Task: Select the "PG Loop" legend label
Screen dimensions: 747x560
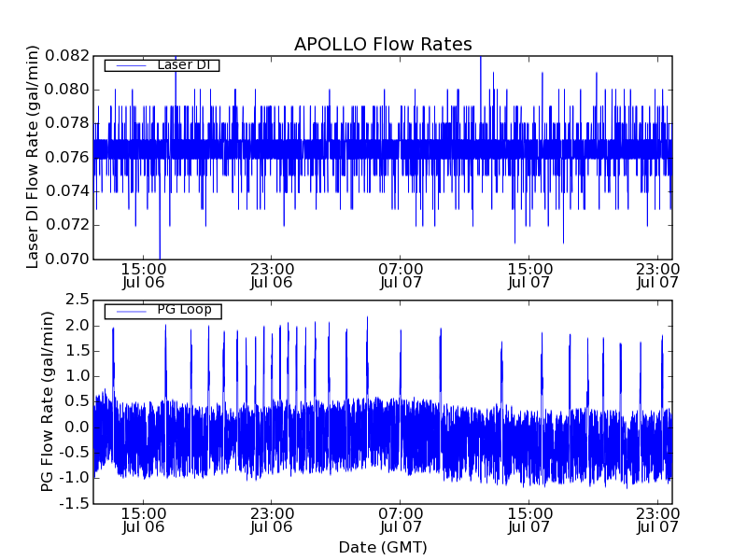Action: 184,310
